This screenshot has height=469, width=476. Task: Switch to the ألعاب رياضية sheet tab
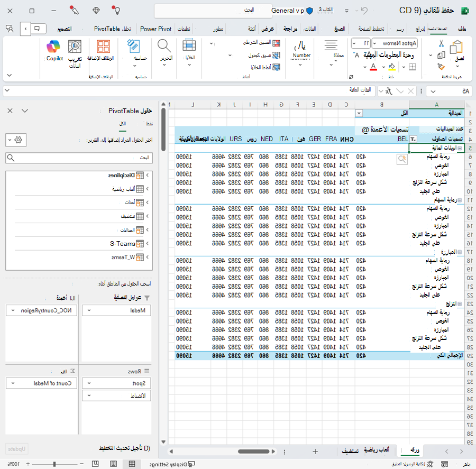tap(377, 450)
